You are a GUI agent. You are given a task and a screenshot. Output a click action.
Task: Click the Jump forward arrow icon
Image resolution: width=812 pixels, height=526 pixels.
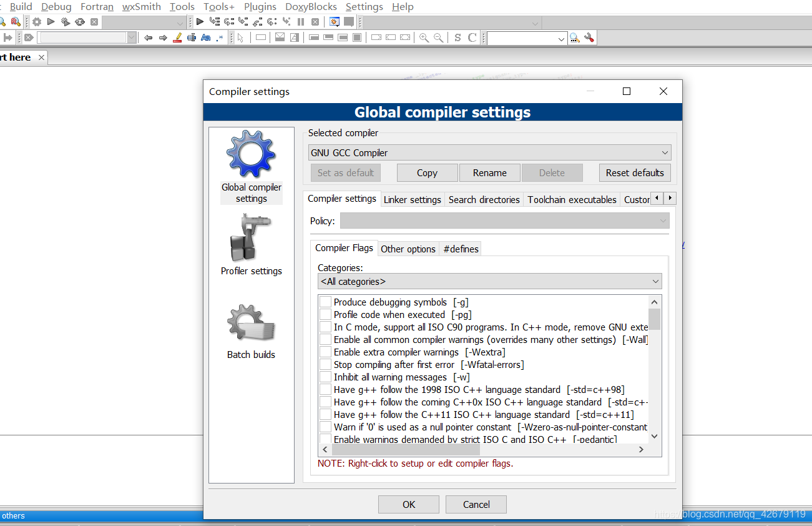(163, 38)
